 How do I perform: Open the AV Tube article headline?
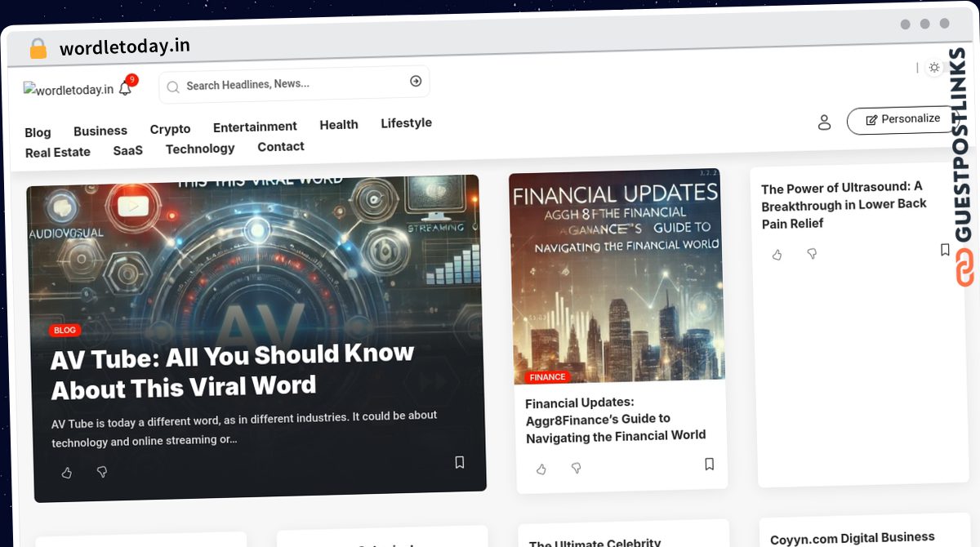tap(233, 371)
